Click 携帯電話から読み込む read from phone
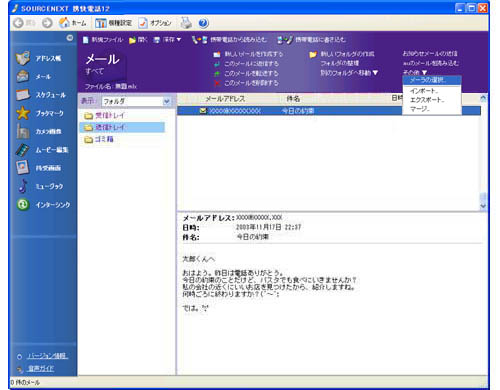Image resolution: width=500 pixels, height=390 pixels. [229, 40]
